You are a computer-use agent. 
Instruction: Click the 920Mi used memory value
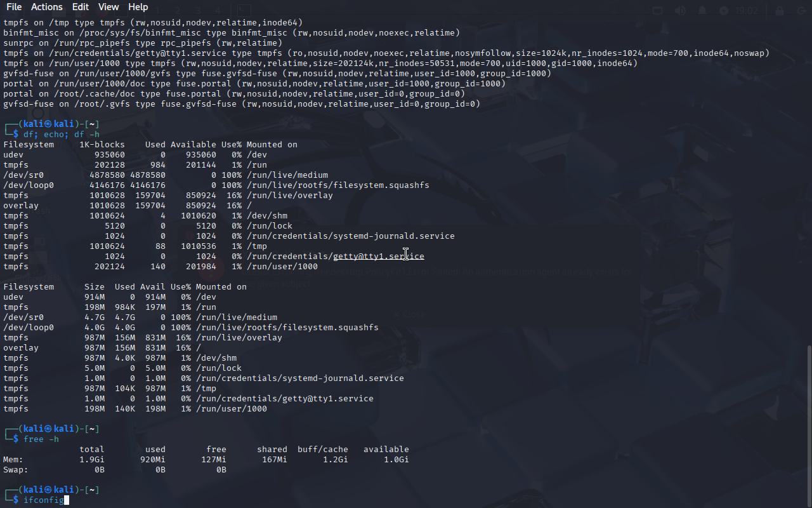click(153, 460)
